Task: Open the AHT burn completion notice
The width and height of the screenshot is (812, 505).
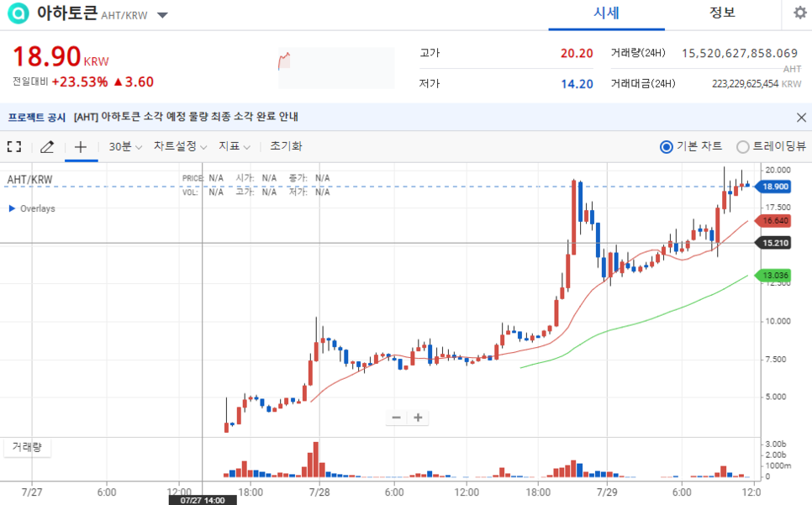Action: click(x=186, y=117)
